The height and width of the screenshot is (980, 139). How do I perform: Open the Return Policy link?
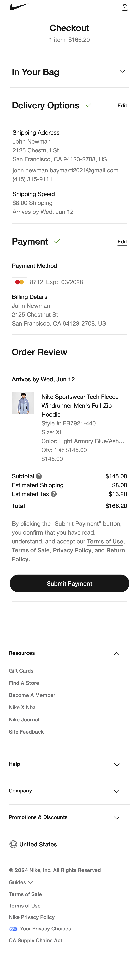115,550
